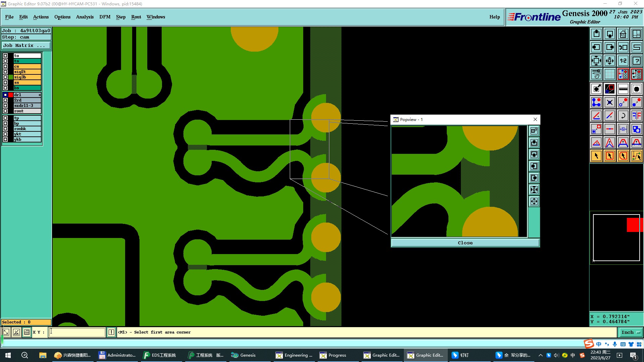Open the Analysis menu
Screen dimensions: 644x362
(85, 17)
